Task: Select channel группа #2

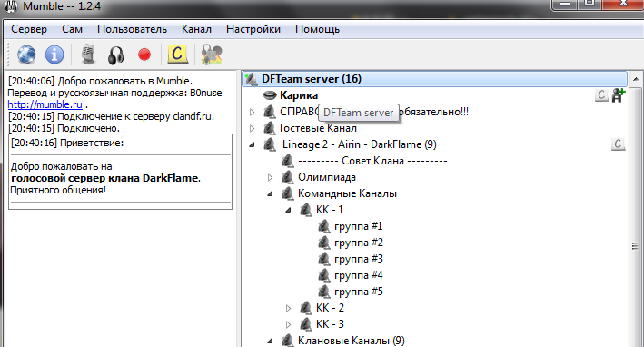Action: click(358, 243)
